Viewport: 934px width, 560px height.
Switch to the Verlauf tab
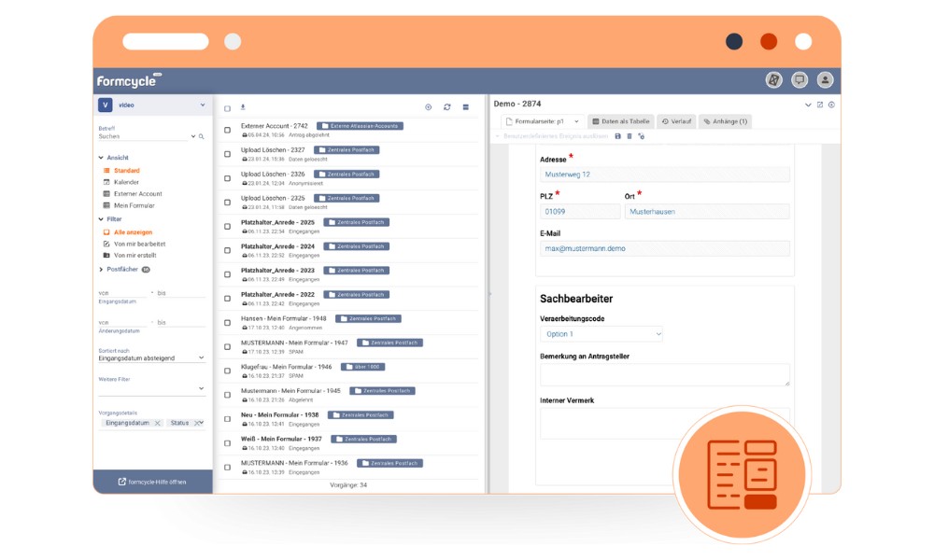675,121
